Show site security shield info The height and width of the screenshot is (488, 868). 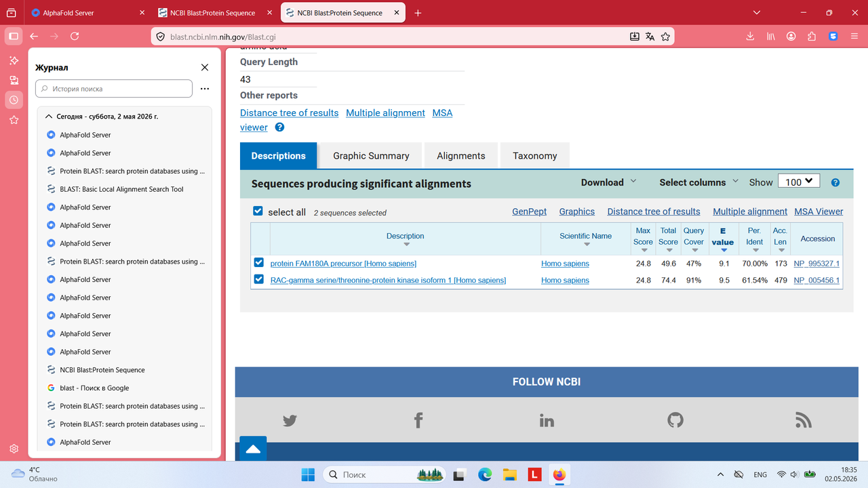[x=160, y=37]
